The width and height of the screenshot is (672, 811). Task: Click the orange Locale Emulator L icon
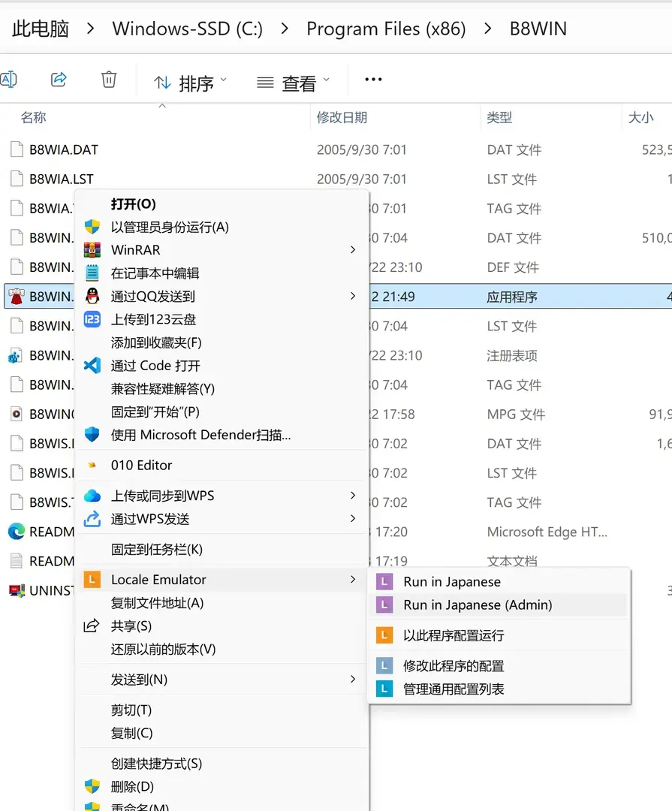pos(92,579)
